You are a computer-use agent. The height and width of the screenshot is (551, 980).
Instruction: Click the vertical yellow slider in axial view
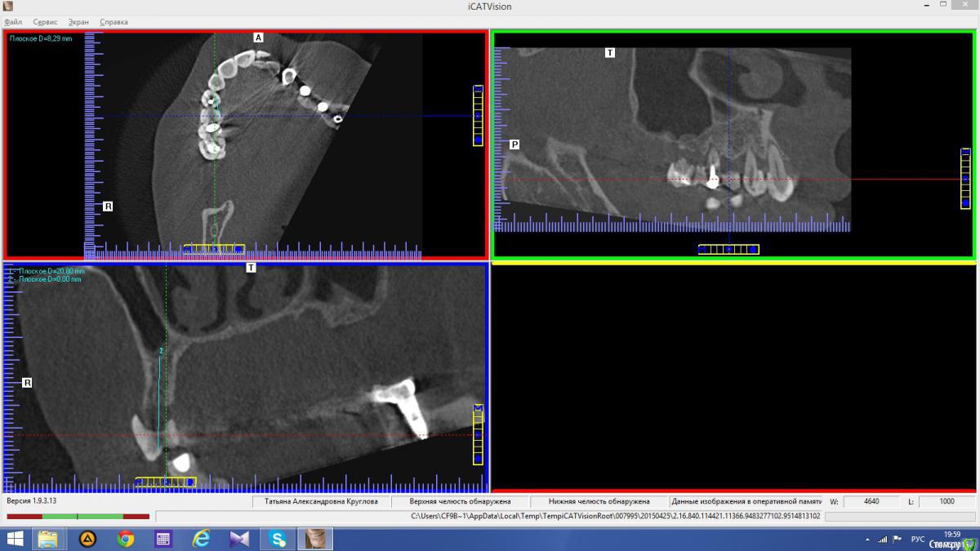click(x=478, y=115)
